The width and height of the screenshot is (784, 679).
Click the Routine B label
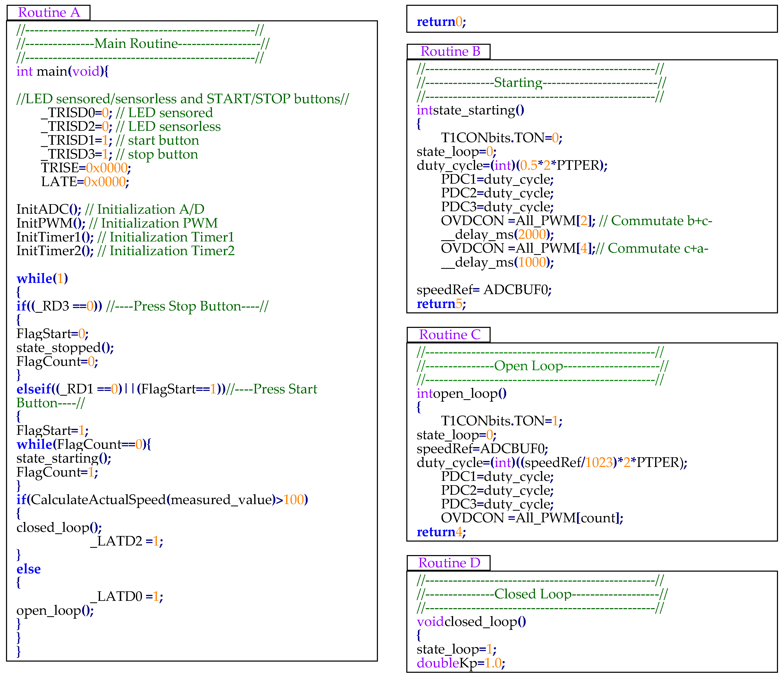450,52
